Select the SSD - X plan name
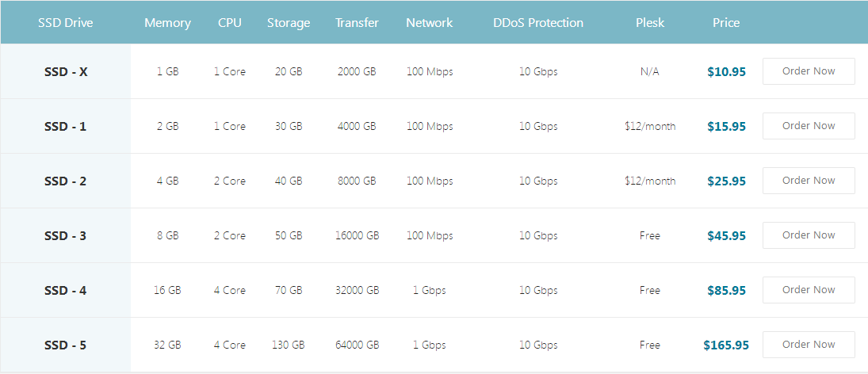 click(x=66, y=72)
